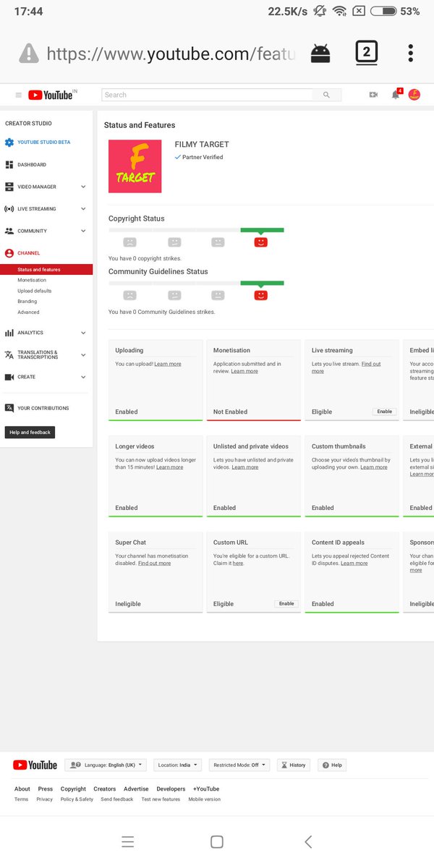Expand the Video Manager section chevron
Screen dimensions: 434x868
point(83,187)
